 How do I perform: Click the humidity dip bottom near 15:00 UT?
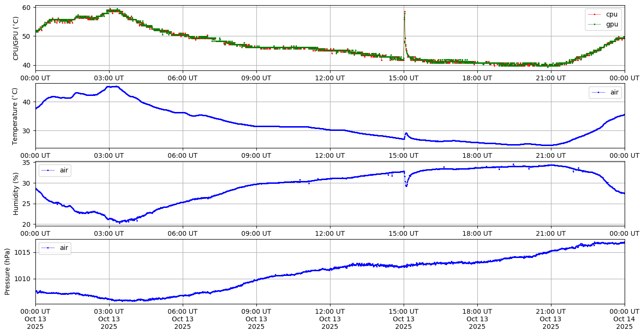pyautogui.click(x=406, y=186)
